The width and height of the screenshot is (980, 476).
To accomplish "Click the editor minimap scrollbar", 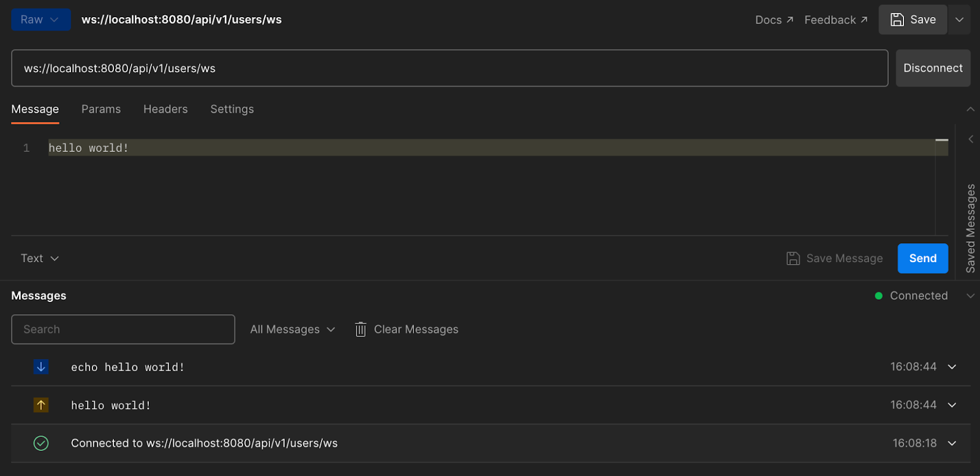I will (942, 187).
